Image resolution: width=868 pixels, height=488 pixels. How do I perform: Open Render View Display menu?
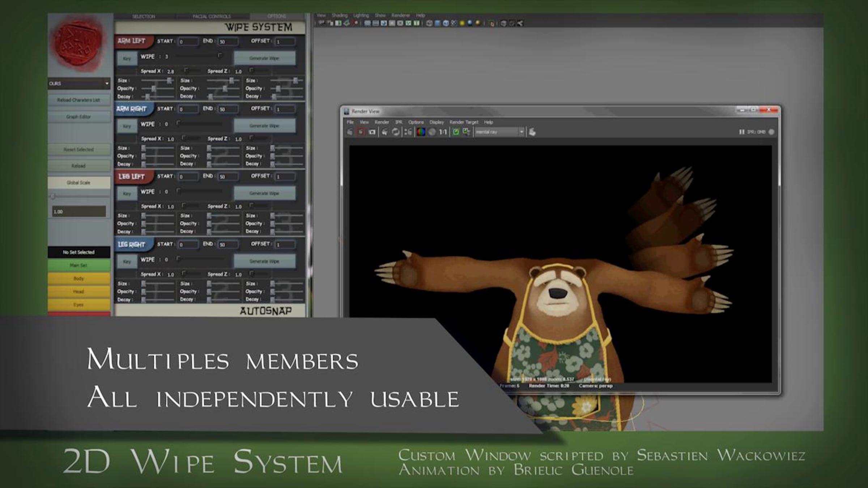[x=437, y=122]
